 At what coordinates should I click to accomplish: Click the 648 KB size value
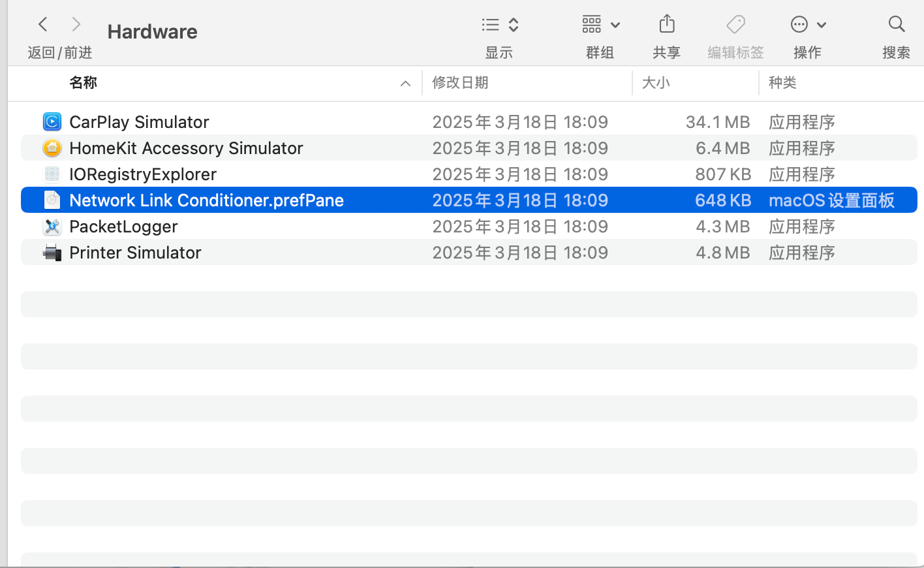(x=723, y=200)
